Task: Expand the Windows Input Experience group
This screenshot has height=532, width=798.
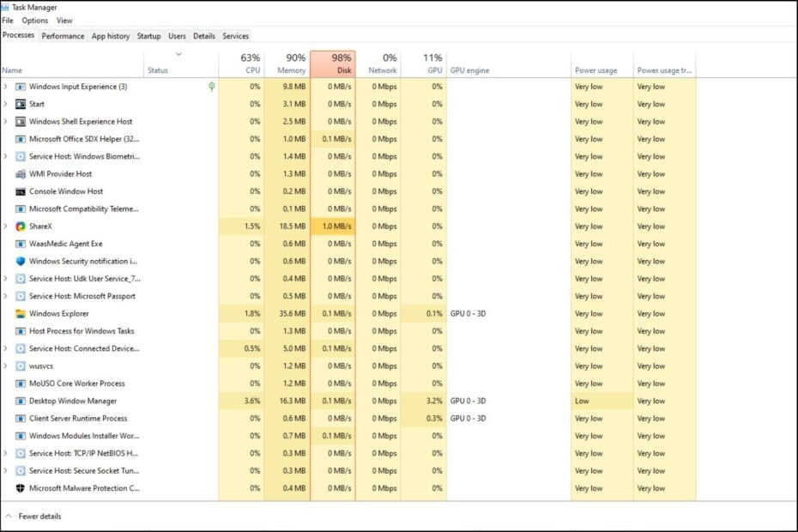Action: tap(7, 87)
